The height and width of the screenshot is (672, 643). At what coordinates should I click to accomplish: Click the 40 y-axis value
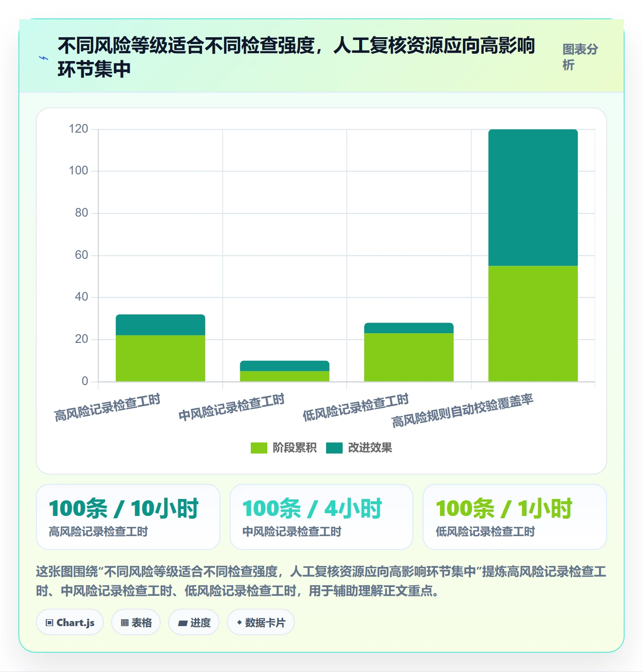click(82, 297)
